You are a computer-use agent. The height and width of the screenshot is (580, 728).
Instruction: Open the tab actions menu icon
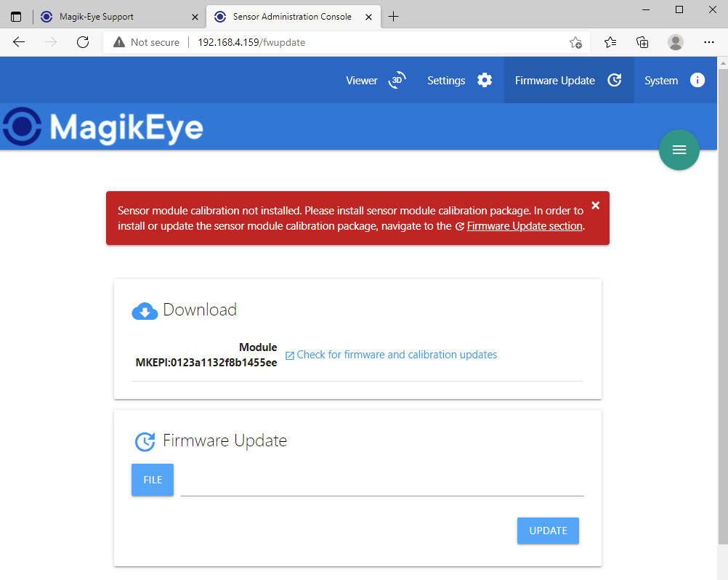16,17
